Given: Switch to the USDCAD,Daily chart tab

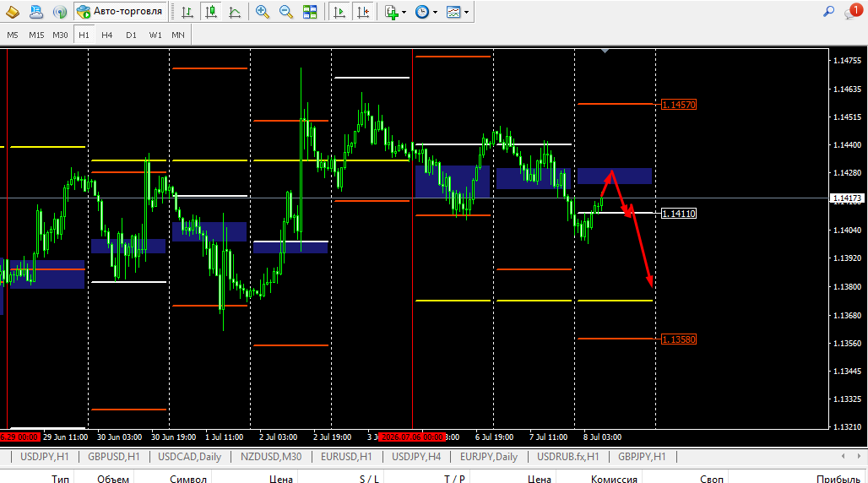Looking at the screenshot, I should 190,457.
